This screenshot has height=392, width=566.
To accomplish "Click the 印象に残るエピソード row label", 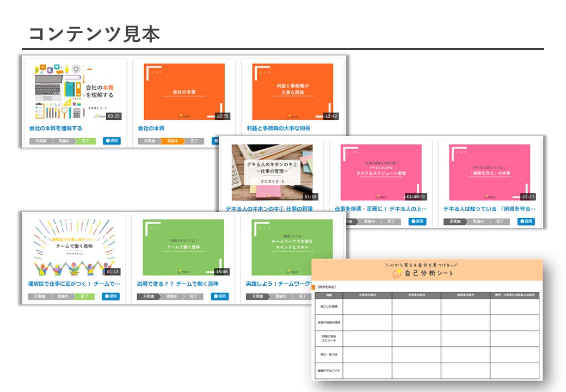I will (x=329, y=339).
